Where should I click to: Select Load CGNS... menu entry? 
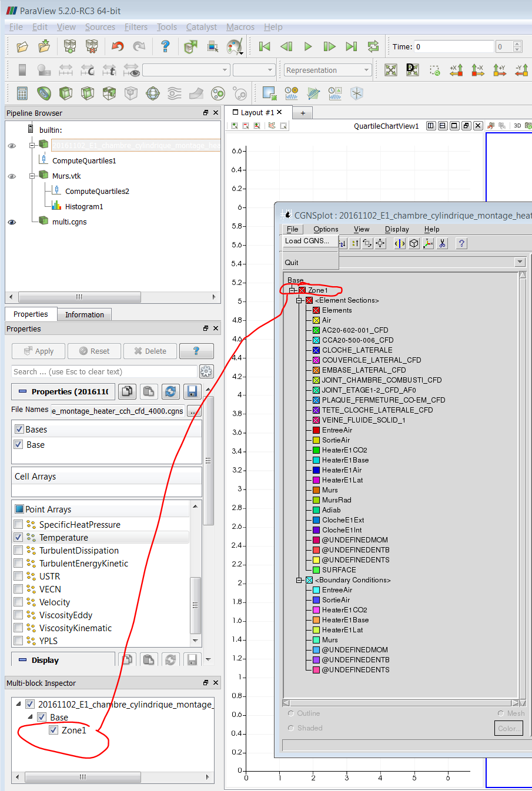(x=307, y=241)
